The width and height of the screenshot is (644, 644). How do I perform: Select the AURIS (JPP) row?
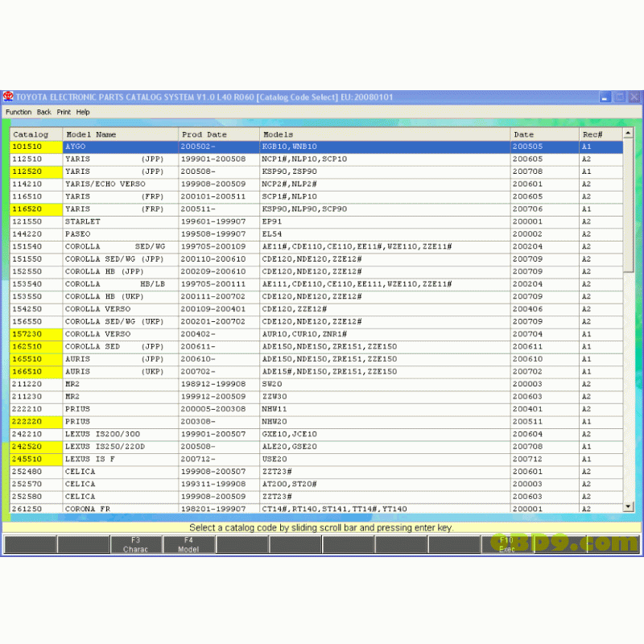tap(316, 359)
